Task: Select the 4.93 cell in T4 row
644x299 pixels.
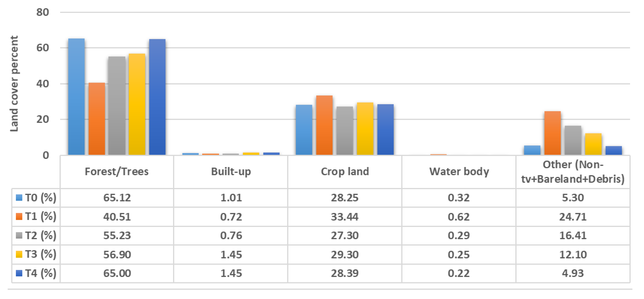Action: [573, 273]
